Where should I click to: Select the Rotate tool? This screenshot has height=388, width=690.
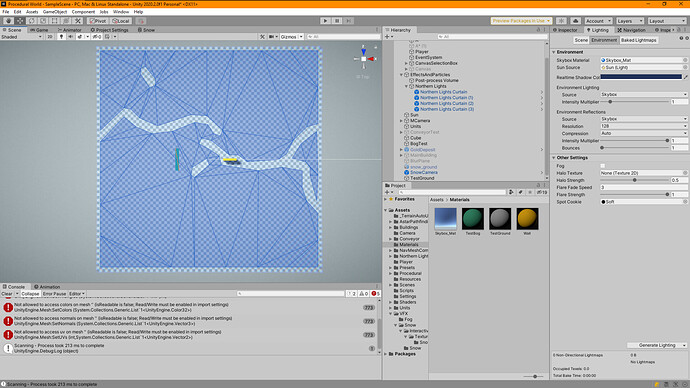tap(31, 21)
